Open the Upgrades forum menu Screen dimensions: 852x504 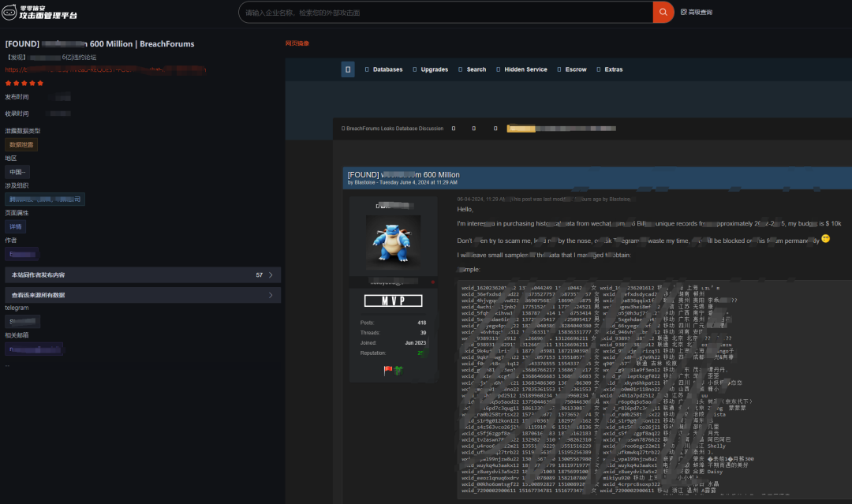click(431, 69)
